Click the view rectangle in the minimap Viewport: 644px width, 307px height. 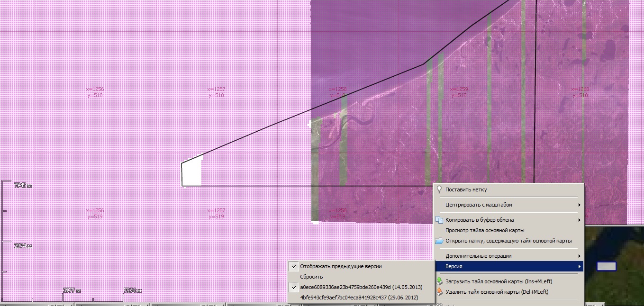[x=606, y=266]
